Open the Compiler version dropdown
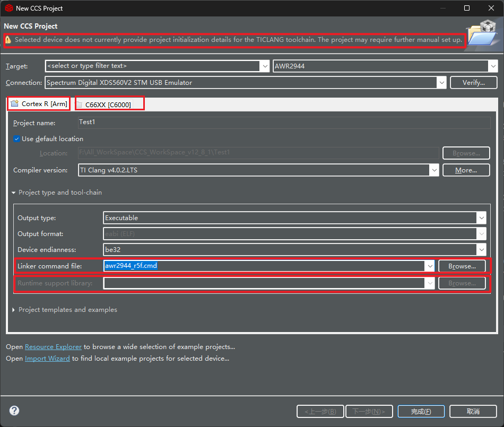This screenshot has height=427, width=504. 258,170
